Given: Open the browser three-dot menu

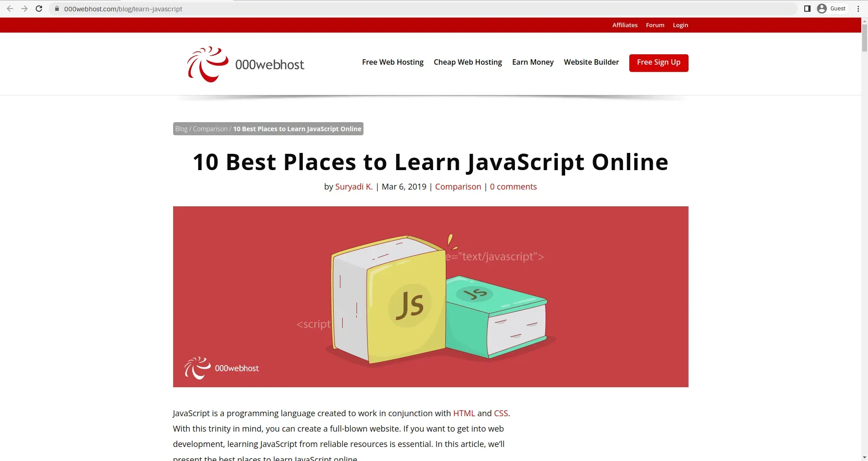Looking at the screenshot, I should pos(858,9).
